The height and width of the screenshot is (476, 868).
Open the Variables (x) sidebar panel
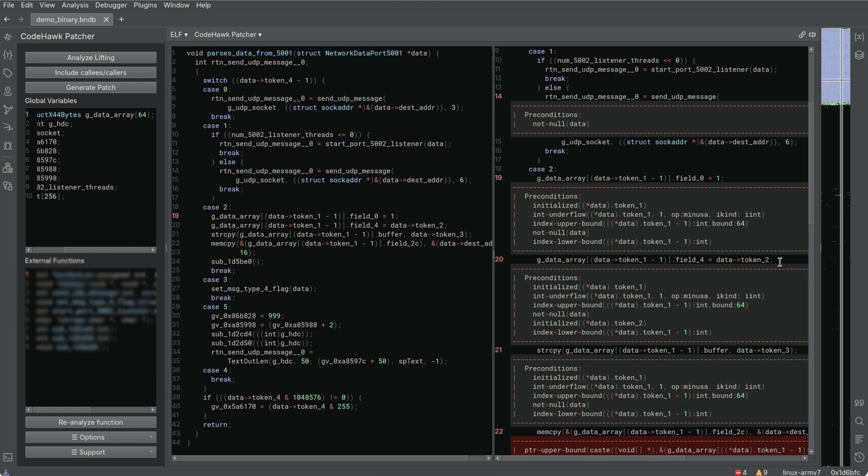coord(859,37)
